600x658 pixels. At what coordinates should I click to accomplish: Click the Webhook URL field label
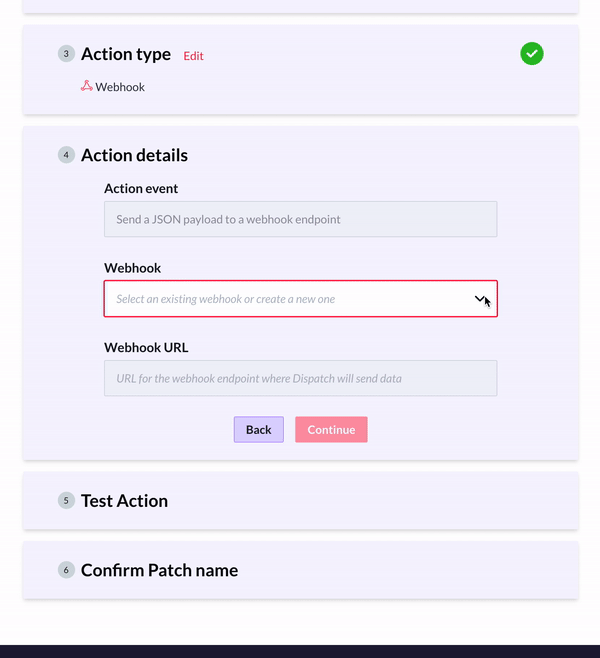[x=146, y=348]
